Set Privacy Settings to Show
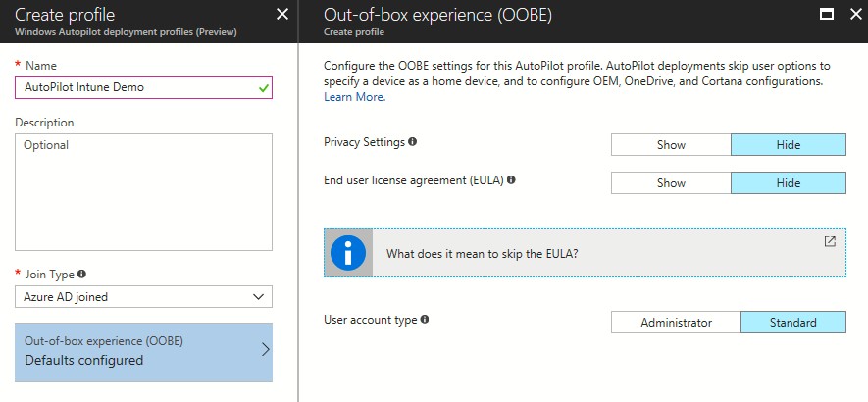Viewport: 868px width, 402px height. (x=671, y=145)
